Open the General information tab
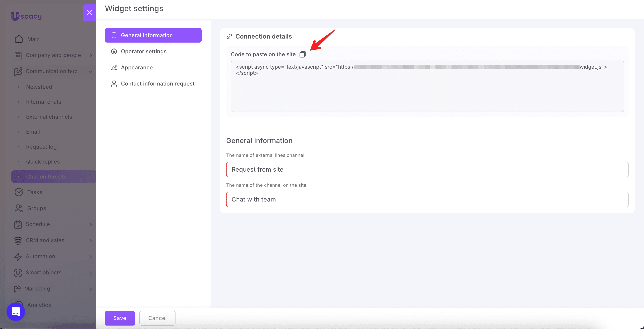Viewport: 644px width, 329px height. (x=153, y=35)
